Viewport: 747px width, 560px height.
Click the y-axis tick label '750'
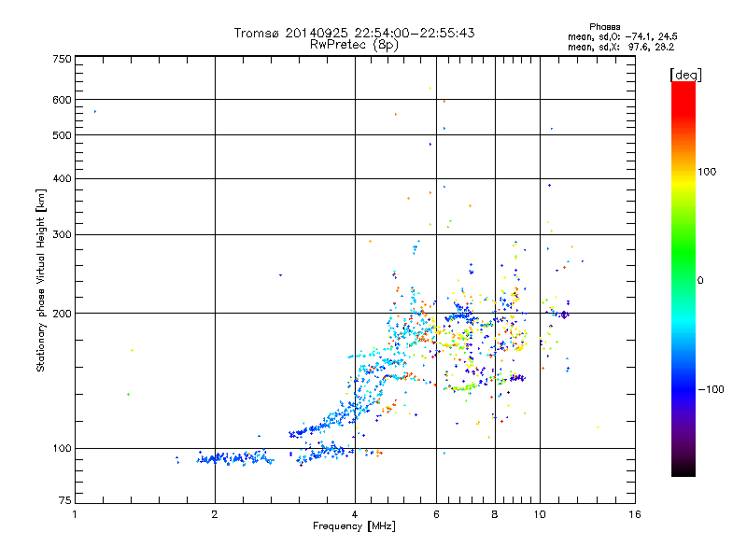(x=62, y=59)
